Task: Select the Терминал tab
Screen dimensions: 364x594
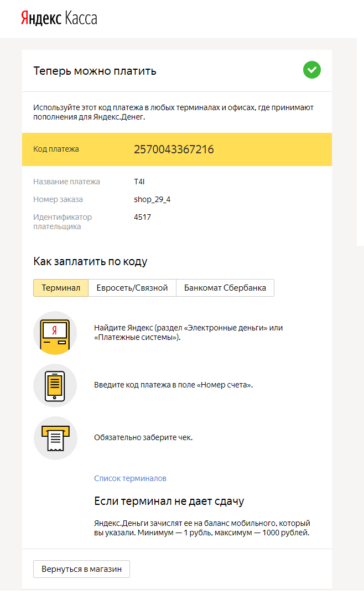Action: click(x=61, y=288)
